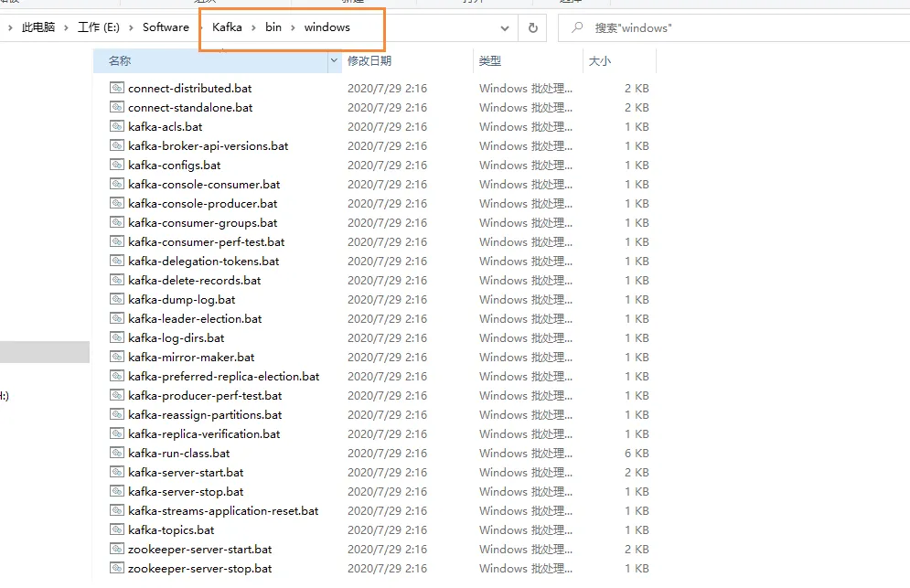Click the connect-distributed.bat file icon
The width and height of the screenshot is (910, 588).
point(116,89)
